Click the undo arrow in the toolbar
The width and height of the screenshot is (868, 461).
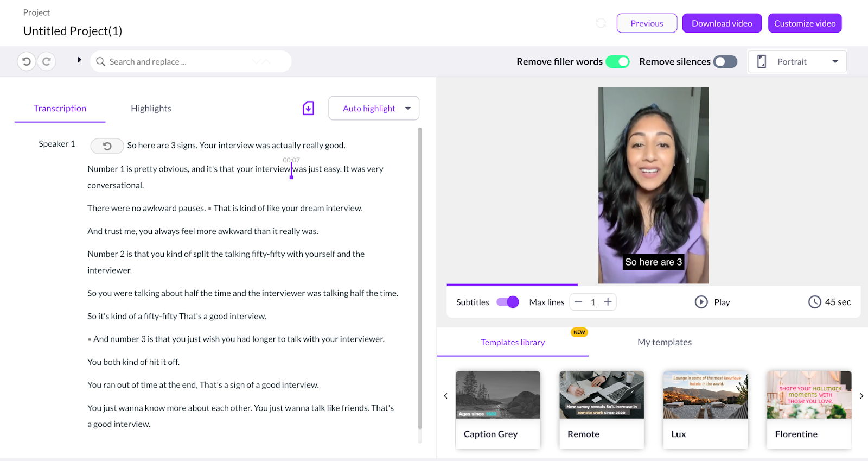27,61
